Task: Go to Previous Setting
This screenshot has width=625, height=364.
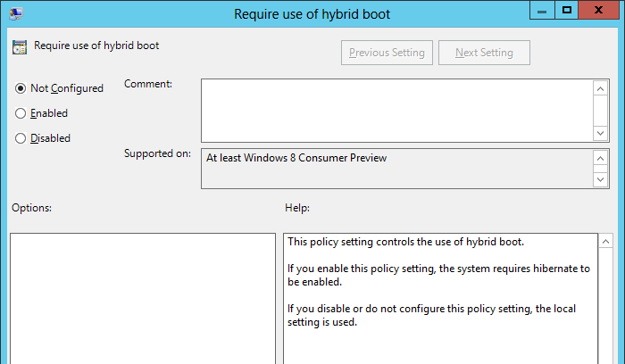Action: coord(387,53)
